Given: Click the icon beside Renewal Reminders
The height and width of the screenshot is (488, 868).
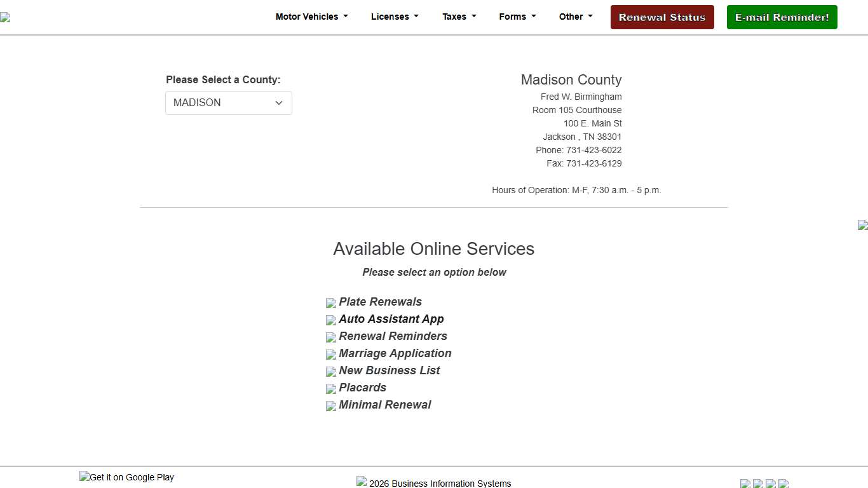Looking at the screenshot, I should point(330,337).
